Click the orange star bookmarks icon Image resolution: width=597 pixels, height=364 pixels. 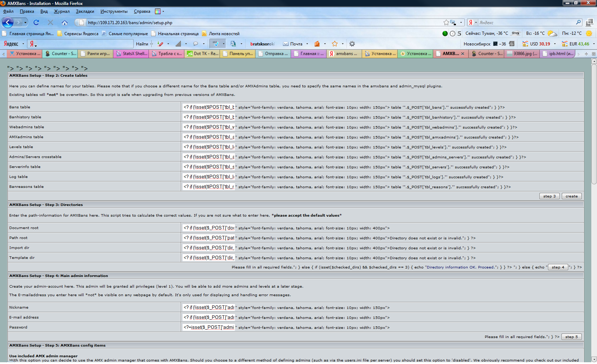[x=334, y=44]
